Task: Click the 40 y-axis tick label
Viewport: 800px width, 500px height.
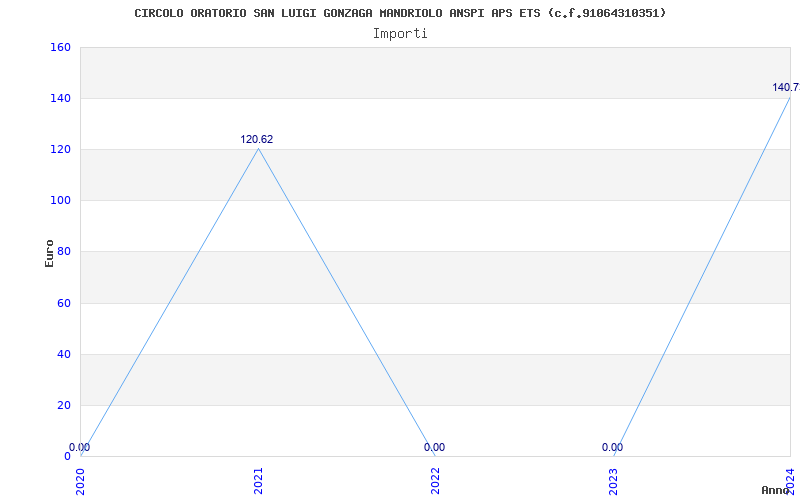Action: pos(63,354)
